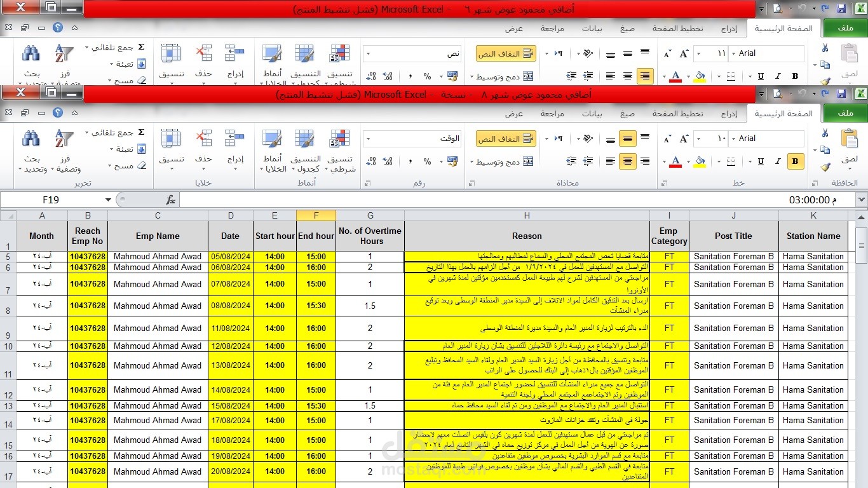
Task: Toggle Center alignment in the month 8 window
Action: pyautogui.click(x=628, y=161)
